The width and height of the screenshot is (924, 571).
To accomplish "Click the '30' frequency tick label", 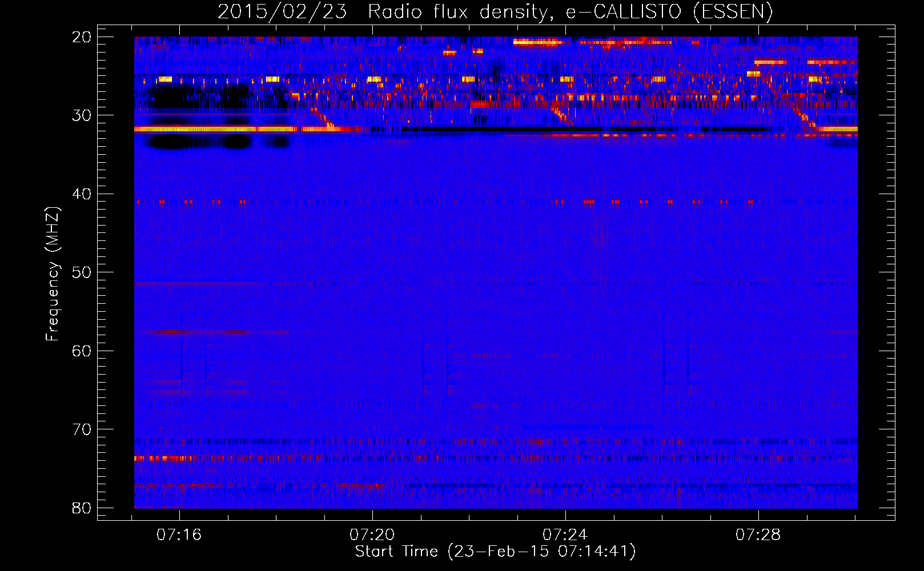I will (x=82, y=115).
